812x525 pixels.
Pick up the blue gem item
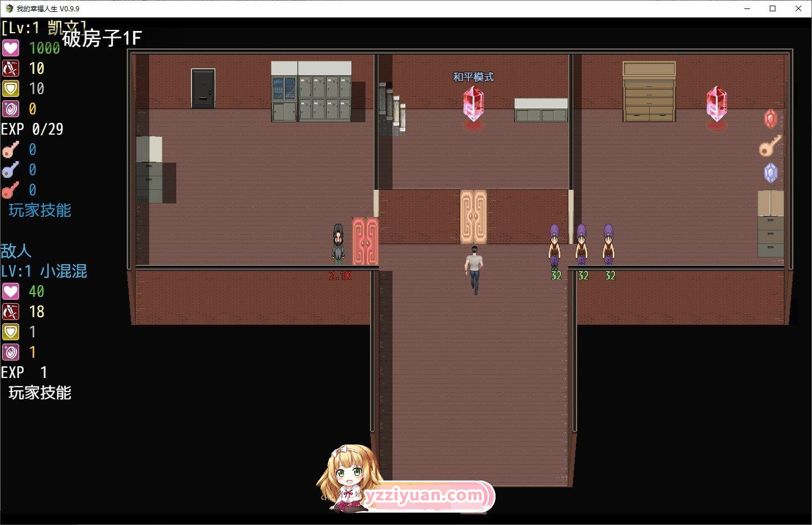pos(770,173)
